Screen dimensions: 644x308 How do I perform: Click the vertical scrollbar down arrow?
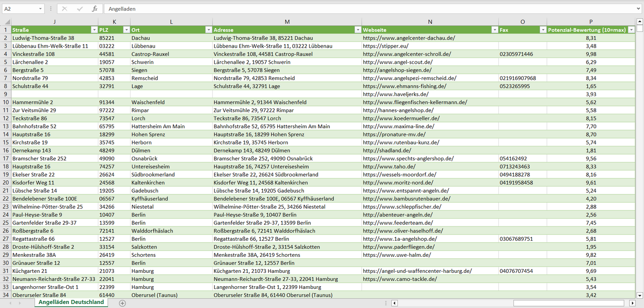640,295
